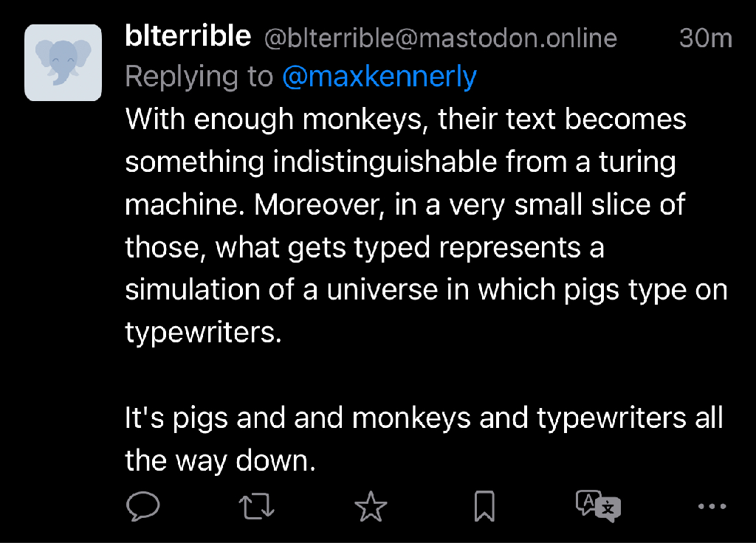
Task: Click the @blterrible@mastodon.online handle
Action: click(440, 38)
